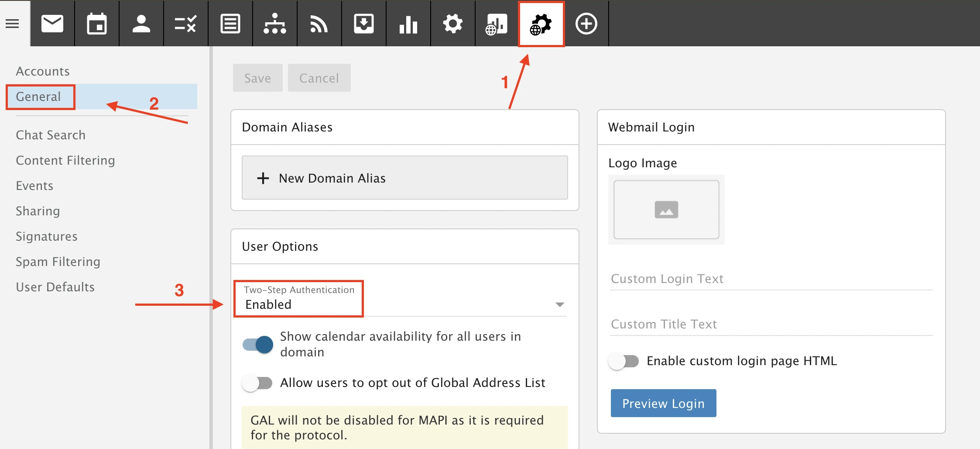Open the Calendar icon in toolbar
980x449 pixels.
(x=97, y=24)
